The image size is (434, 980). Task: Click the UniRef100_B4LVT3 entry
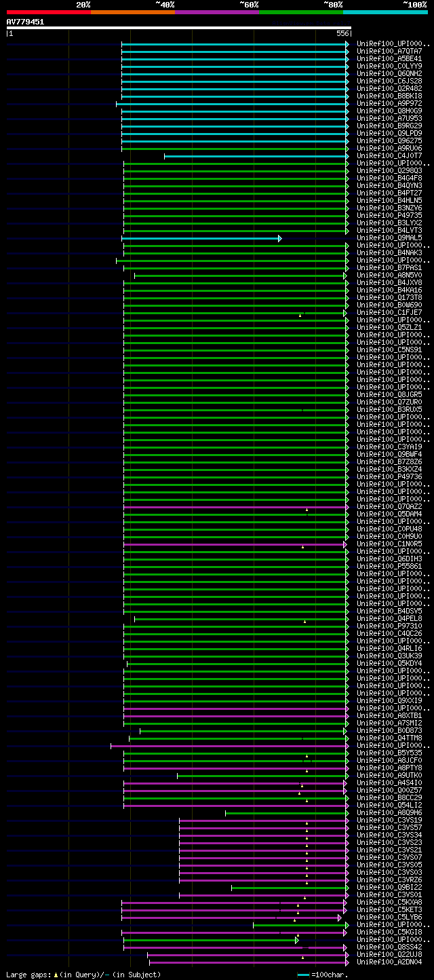pyautogui.click(x=389, y=231)
